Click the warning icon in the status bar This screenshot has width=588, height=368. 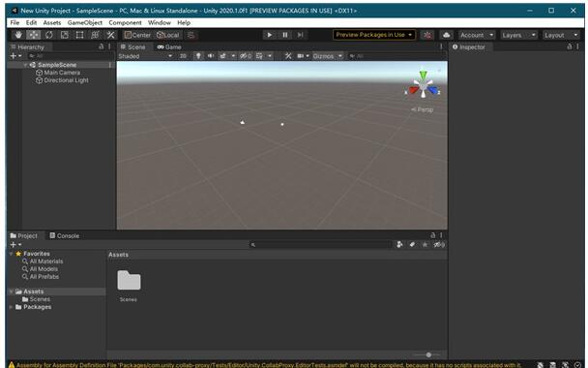coord(12,365)
